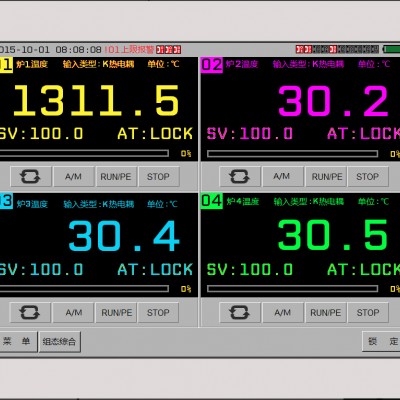Click the cycle arrows icon for channel 03
The image size is (400, 400).
coord(30,313)
